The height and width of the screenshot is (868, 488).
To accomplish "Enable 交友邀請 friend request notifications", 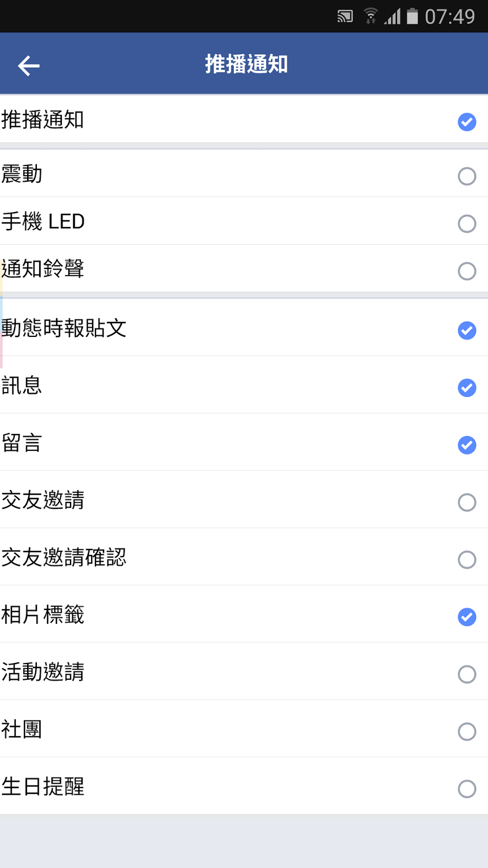I will coord(467,502).
